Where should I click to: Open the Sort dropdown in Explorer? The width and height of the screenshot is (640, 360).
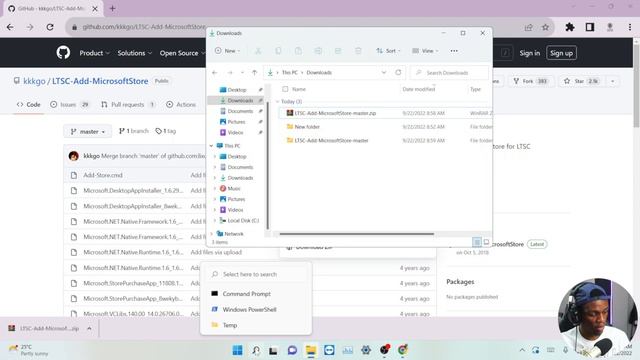[x=388, y=51]
